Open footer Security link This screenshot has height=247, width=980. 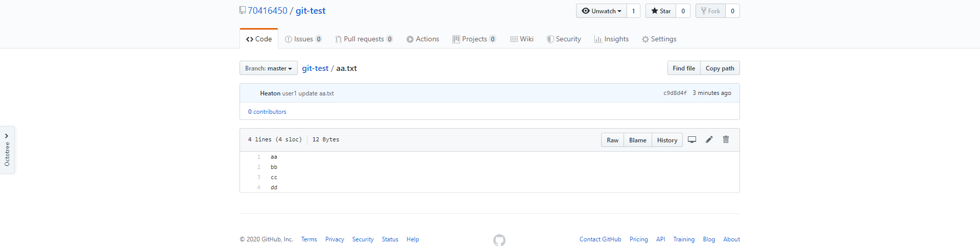point(363,239)
